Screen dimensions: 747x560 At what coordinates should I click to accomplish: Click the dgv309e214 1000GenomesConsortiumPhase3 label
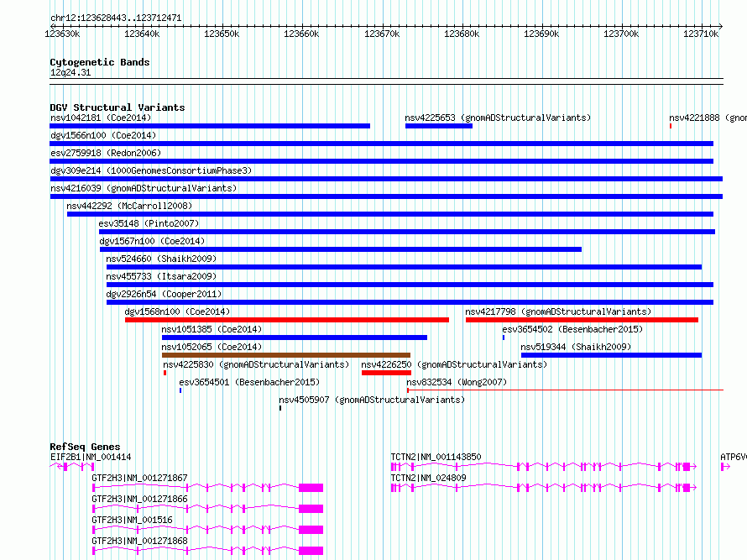pos(151,170)
